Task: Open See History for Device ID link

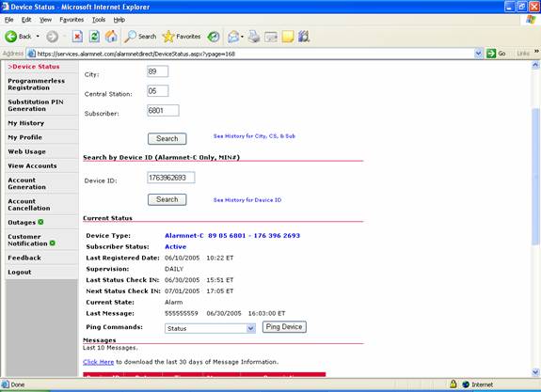Action: coord(247,200)
